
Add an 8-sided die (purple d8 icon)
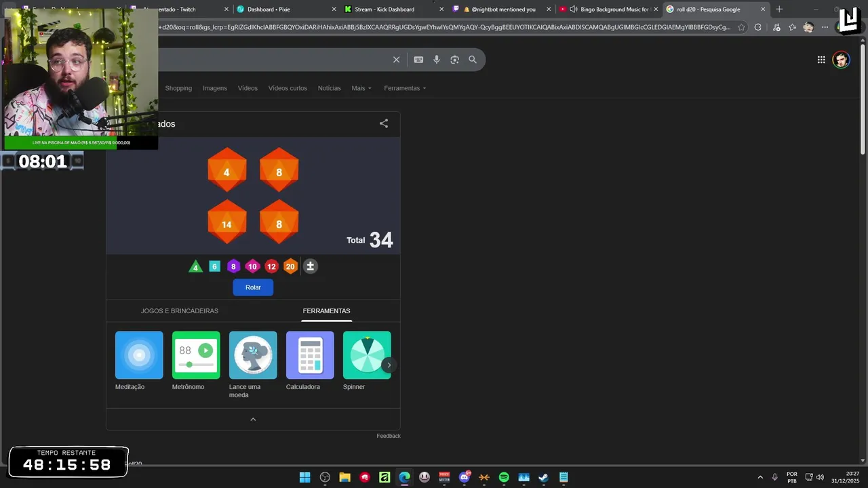[x=233, y=266]
